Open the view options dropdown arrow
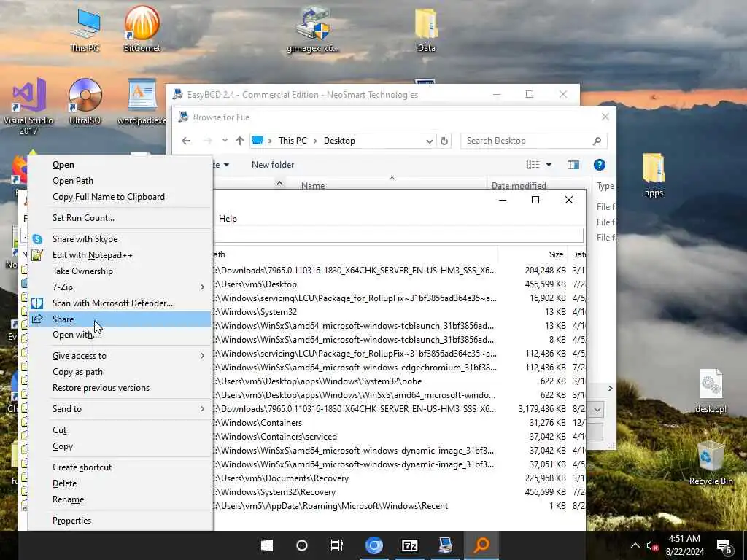The width and height of the screenshot is (747, 560). (x=549, y=165)
